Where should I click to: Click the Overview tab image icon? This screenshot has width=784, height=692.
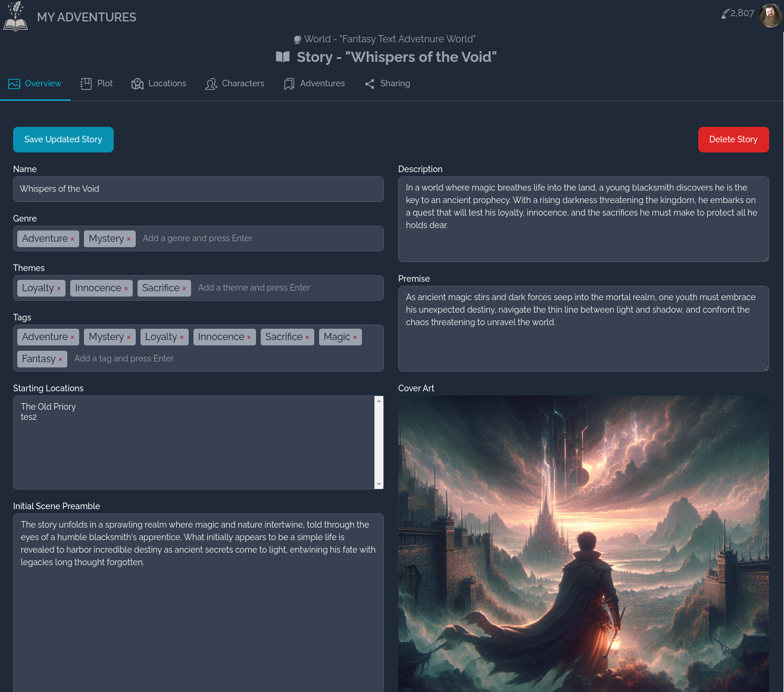pos(14,84)
